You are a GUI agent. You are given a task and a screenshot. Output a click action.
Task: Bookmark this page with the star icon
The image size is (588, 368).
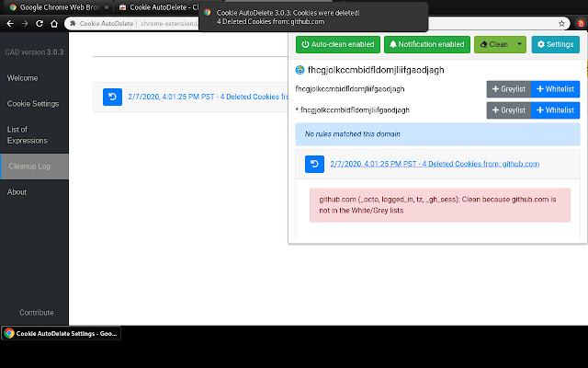click(561, 24)
